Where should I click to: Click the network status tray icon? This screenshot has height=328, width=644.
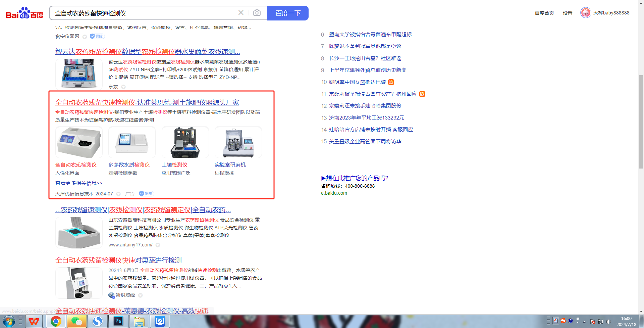click(x=600, y=322)
